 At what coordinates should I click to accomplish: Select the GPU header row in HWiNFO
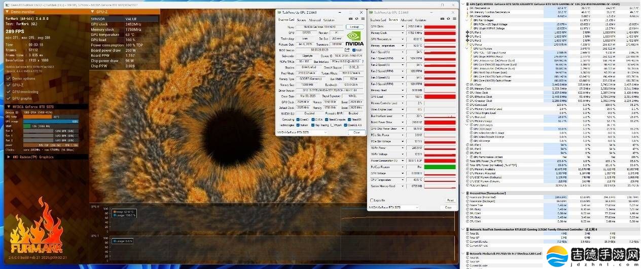[x=553, y=4]
